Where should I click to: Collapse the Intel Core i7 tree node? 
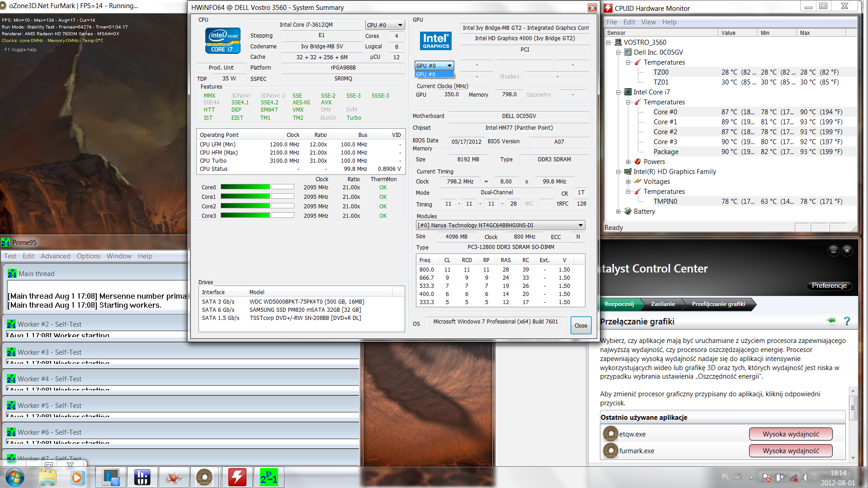click(x=618, y=92)
